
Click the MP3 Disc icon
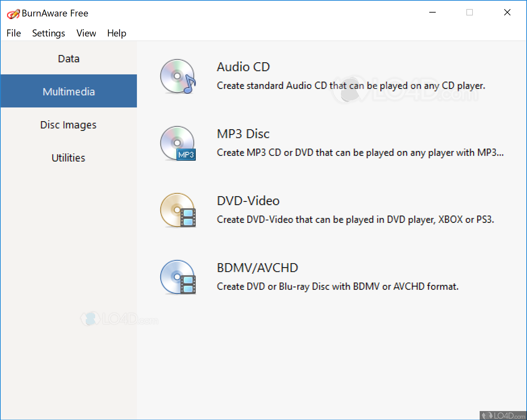[x=177, y=143]
